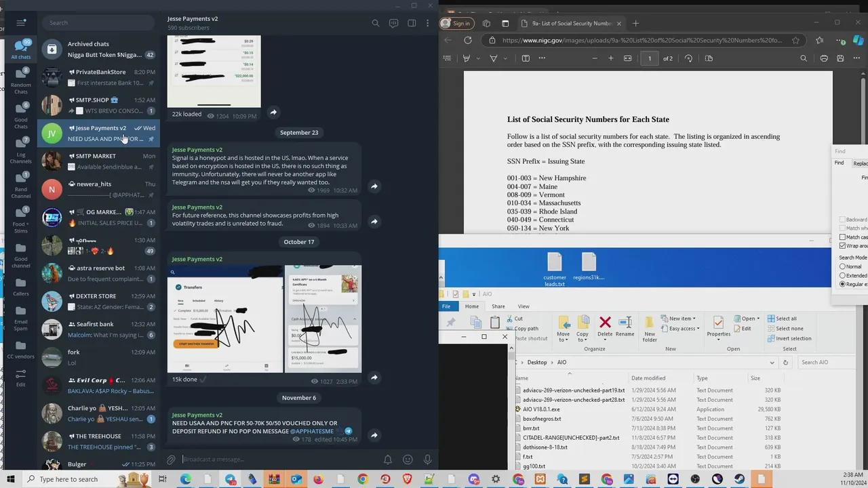Select the All chats folder icon

pyautogui.click(x=21, y=49)
